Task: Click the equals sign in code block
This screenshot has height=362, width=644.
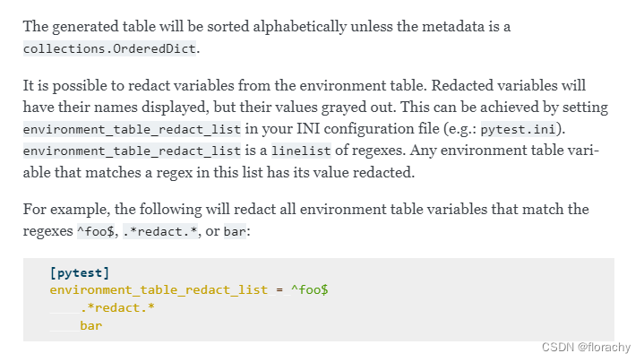Action: click(279, 290)
